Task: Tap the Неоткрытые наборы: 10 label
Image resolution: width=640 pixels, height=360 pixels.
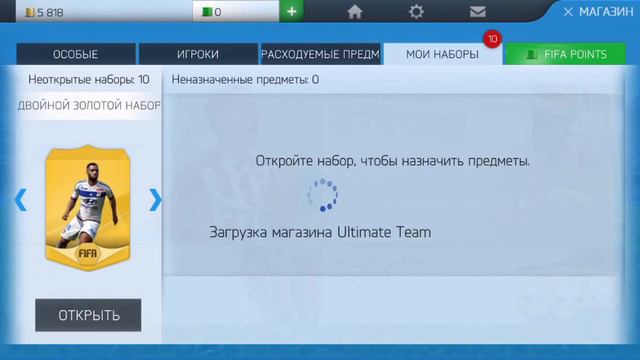Action: pos(89,80)
